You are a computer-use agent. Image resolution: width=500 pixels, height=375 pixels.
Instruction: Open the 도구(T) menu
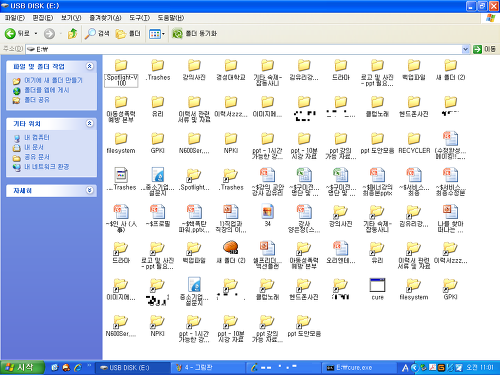(x=139, y=18)
